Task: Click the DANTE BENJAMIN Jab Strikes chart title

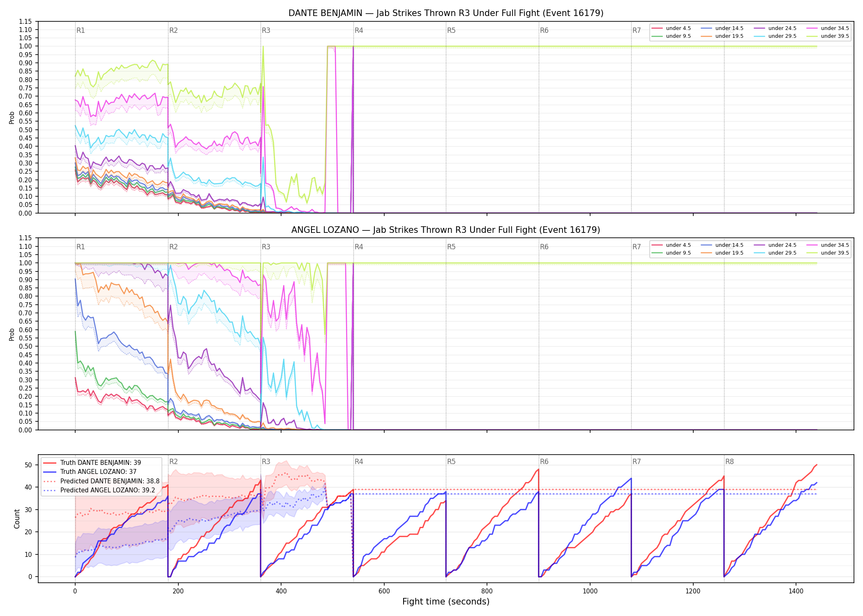Action: pos(446,13)
